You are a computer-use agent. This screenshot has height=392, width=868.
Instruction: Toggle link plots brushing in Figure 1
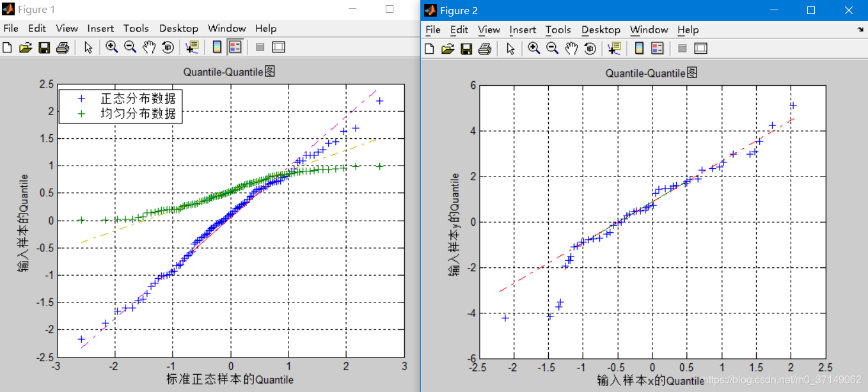260,47
